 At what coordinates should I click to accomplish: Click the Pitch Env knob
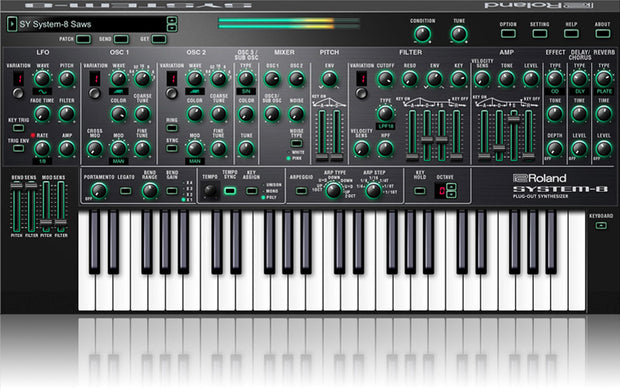329,79
